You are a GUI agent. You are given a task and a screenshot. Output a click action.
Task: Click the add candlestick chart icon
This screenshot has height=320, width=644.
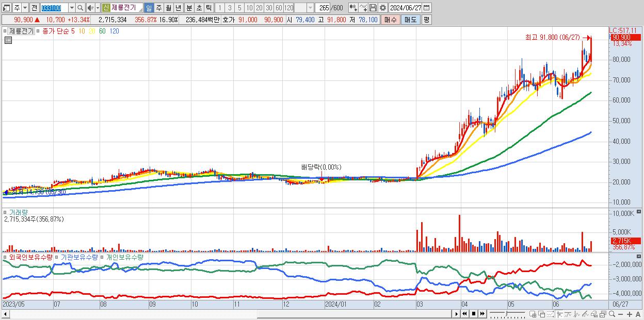(x=353, y=8)
